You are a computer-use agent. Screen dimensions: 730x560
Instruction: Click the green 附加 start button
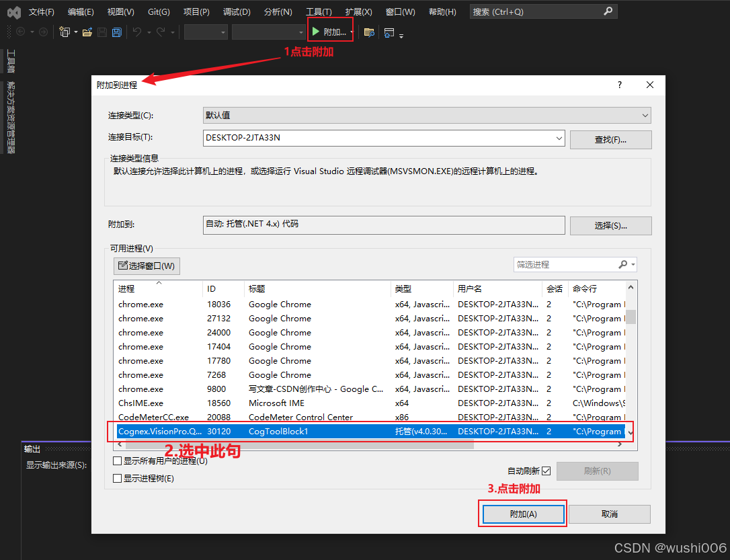point(329,32)
